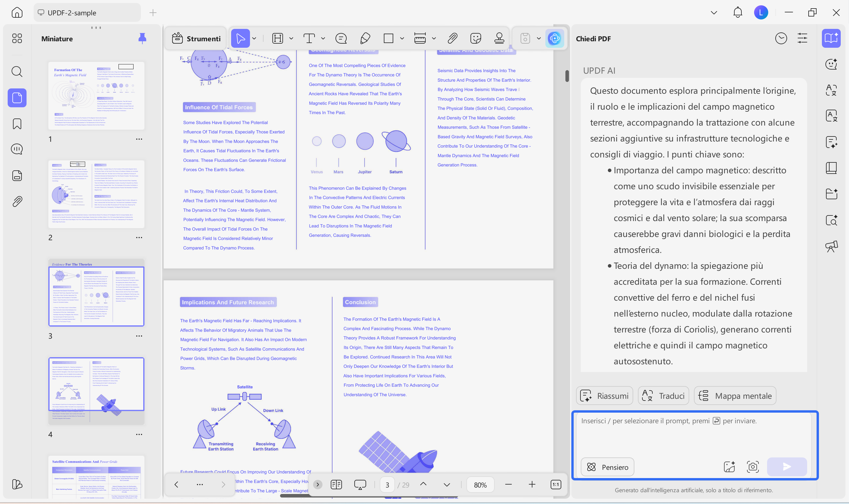Go to the previous page arrow

[423, 484]
